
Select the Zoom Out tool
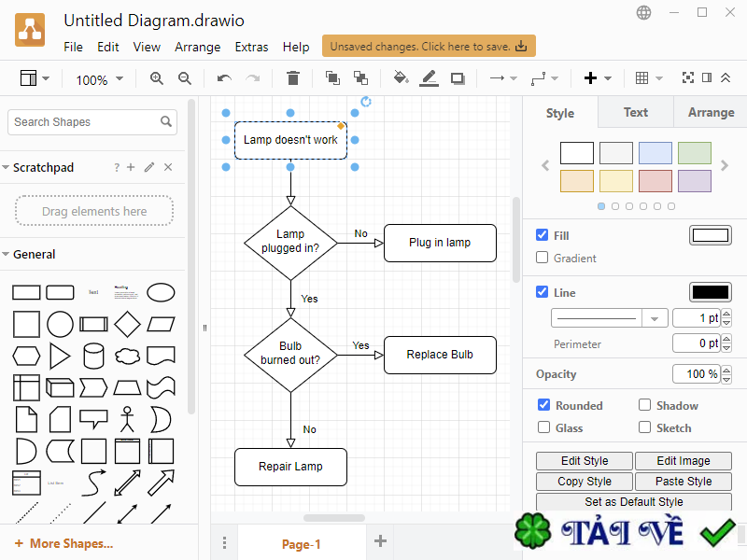point(185,78)
